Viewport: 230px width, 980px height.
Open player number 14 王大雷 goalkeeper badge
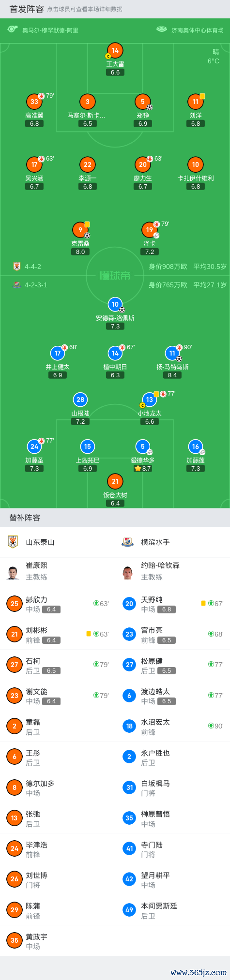point(115,50)
